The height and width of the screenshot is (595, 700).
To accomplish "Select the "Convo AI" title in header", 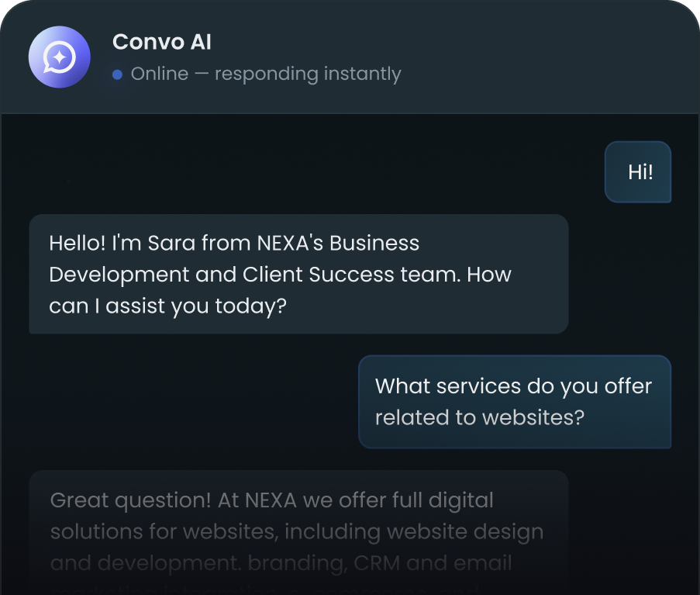I will [161, 42].
